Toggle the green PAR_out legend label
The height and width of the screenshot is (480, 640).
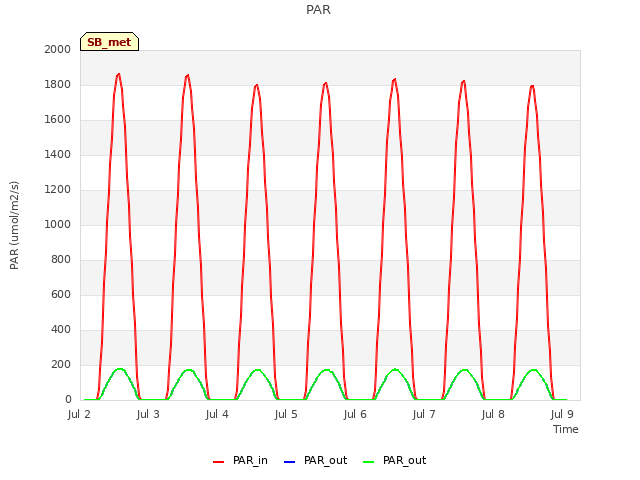pos(404,460)
